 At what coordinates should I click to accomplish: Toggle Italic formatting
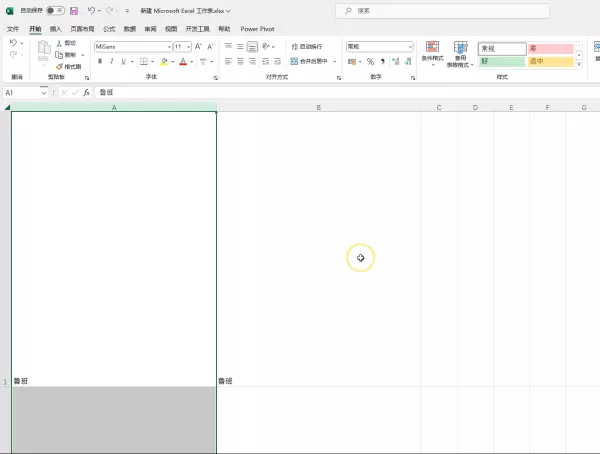coord(112,61)
